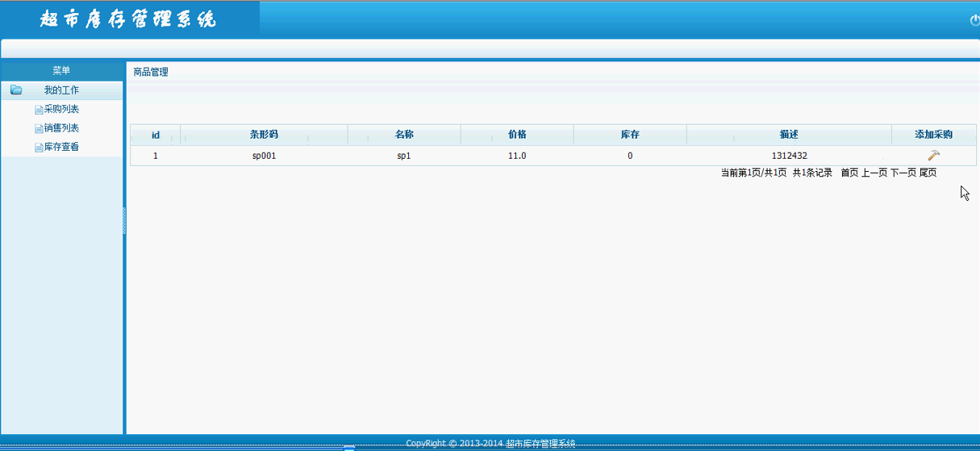Select the stock cell showing 0
980x451 pixels.
[x=630, y=156]
